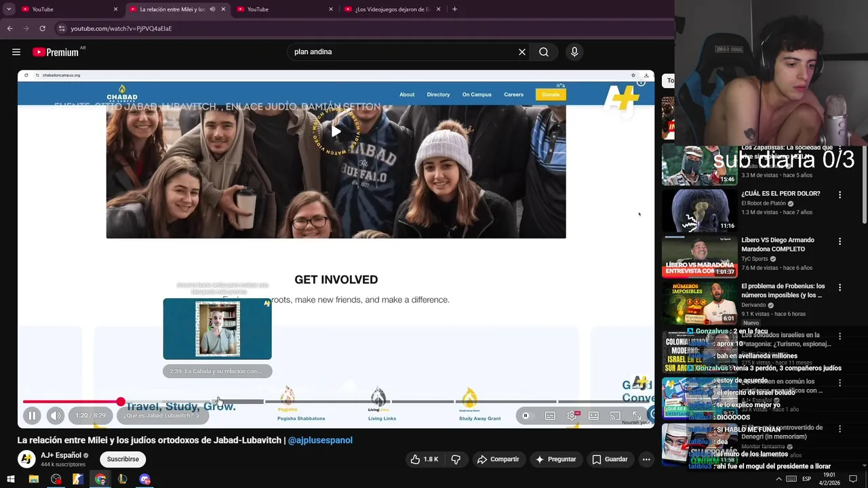Screen dimensions: 868x488
Task: Open Chrome from the taskbar
Action: [100, 479]
